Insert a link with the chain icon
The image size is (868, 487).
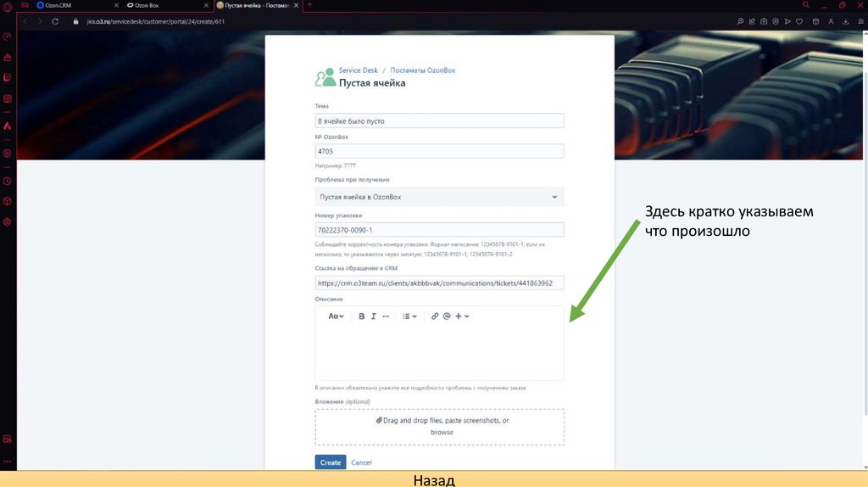(435, 316)
